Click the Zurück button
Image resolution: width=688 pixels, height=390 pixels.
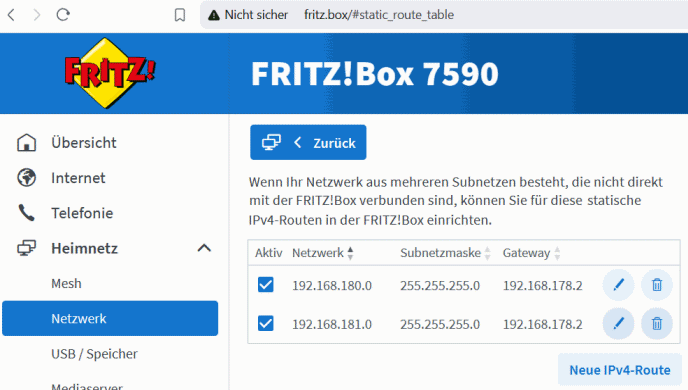point(308,142)
